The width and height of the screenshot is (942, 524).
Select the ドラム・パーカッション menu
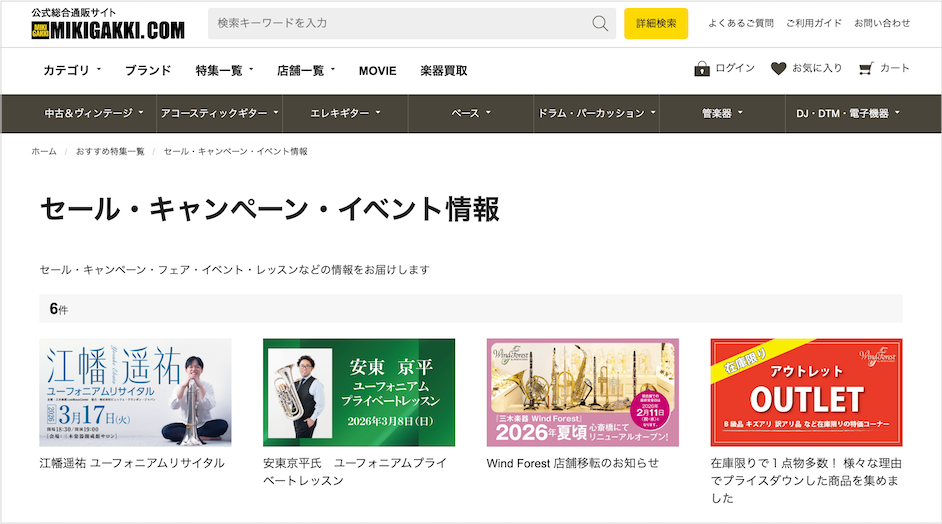click(596, 113)
